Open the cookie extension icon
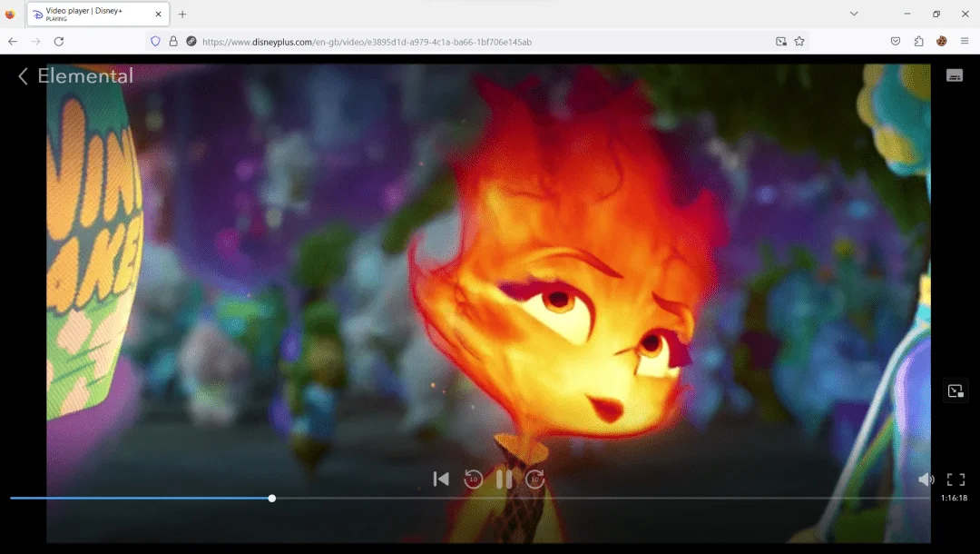The height and width of the screenshot is (554, 980). 941,42
